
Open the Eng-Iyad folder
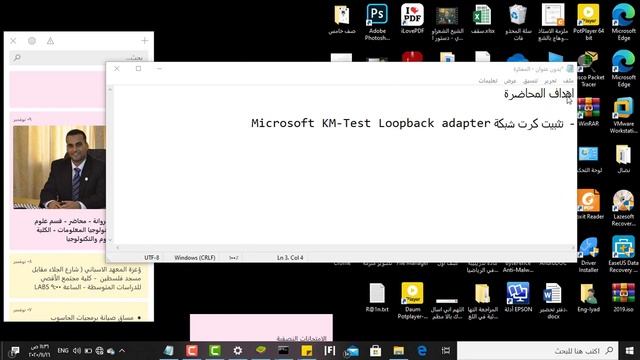click(588, 297)
